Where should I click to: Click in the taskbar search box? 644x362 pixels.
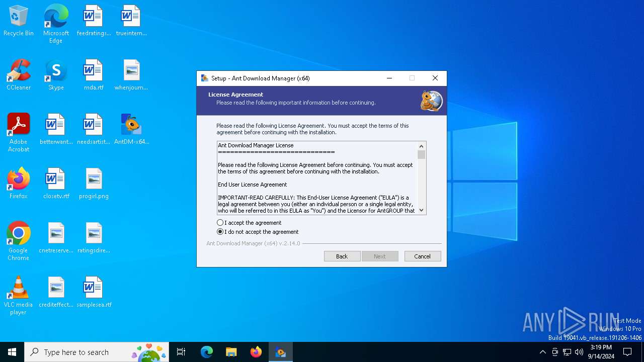[97, 352]
